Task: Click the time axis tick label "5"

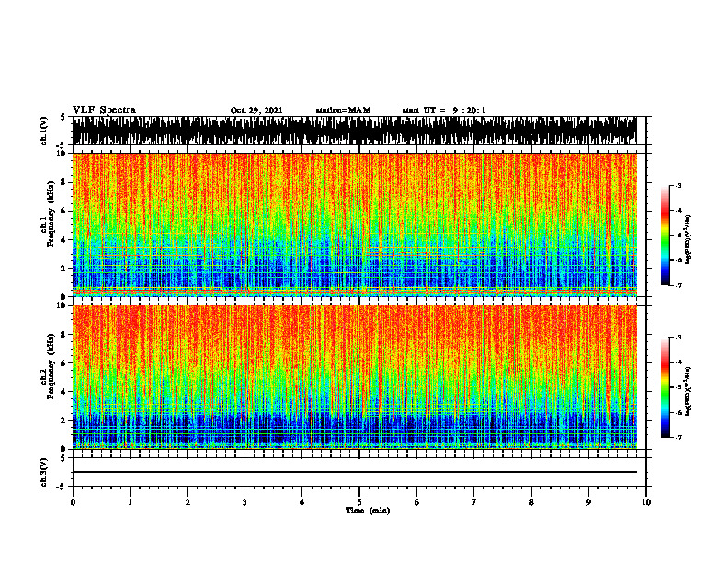Action: point(359,502)
